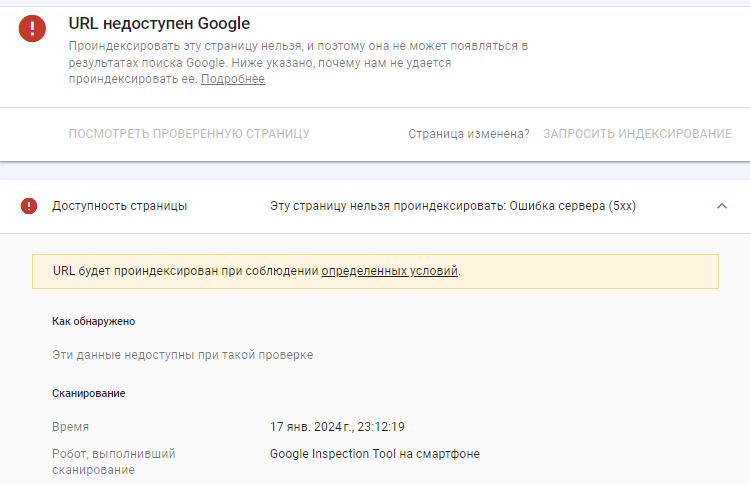Viewport: 750px width, 484px height.
Task: Click the Страница изменена? text
Action: click(469, 134)
